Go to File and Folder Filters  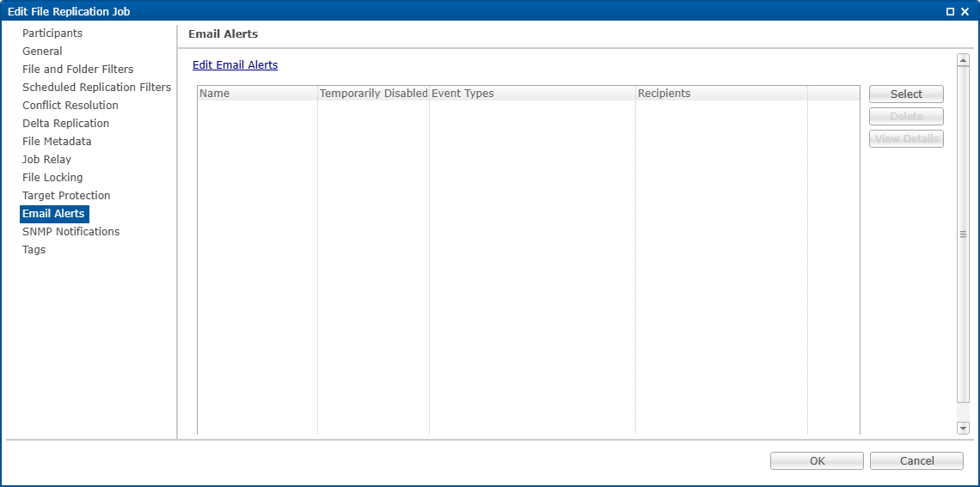coord(77,70)
